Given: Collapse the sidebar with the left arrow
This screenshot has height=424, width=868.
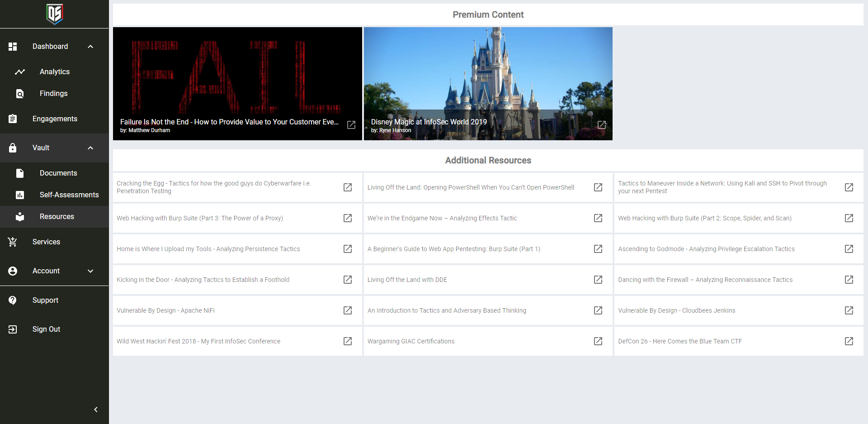Looking at the screenshot, I should coord(96,410).
